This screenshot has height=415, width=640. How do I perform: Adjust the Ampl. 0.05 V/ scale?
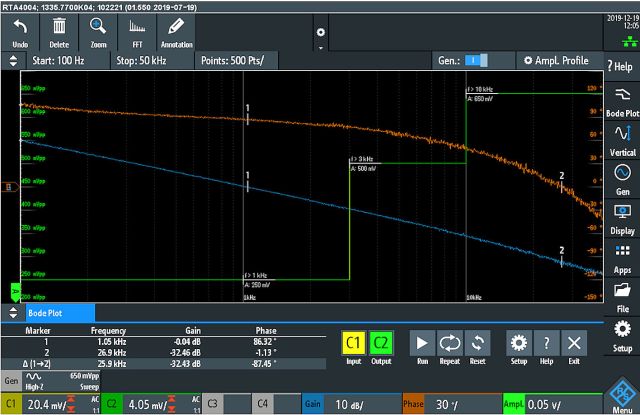(553, 404)
